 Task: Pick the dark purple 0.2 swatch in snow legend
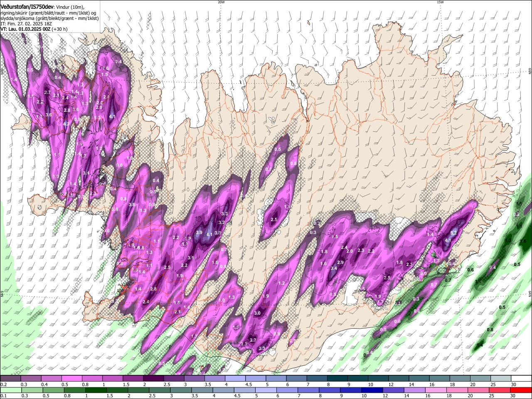point(10,379)
